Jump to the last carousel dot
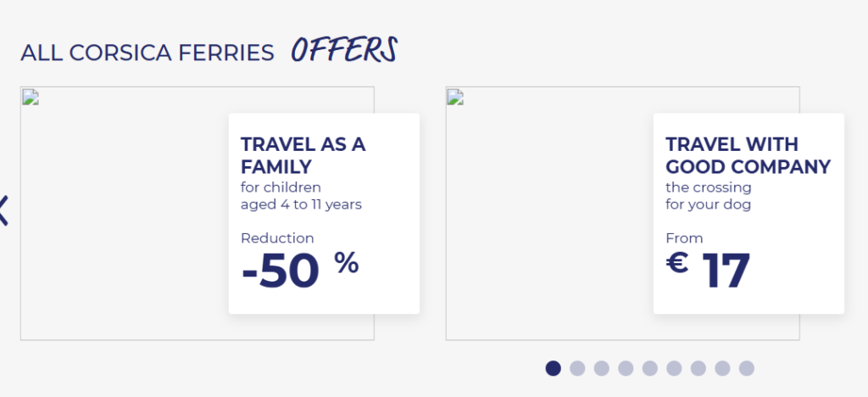This screenshot has width=868, height=397. 747,368
